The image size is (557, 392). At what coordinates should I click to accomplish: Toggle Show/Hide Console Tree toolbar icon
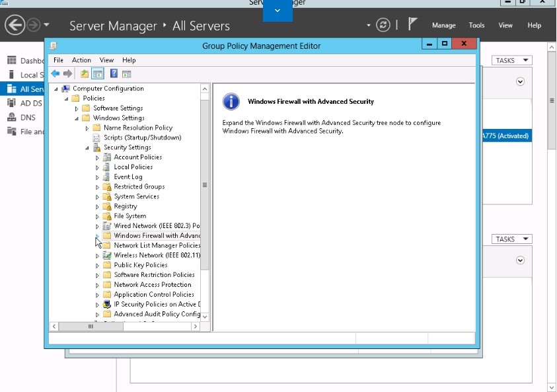coord(97,74)
